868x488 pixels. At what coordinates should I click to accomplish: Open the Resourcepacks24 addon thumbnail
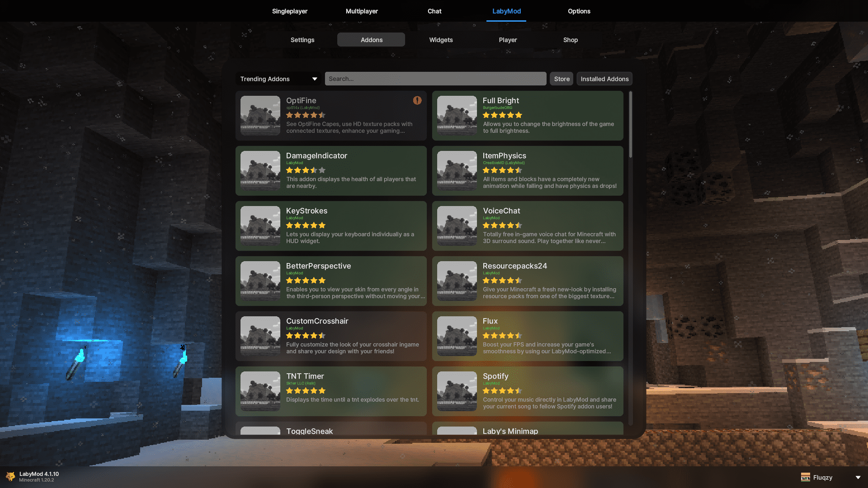point(457,281)
